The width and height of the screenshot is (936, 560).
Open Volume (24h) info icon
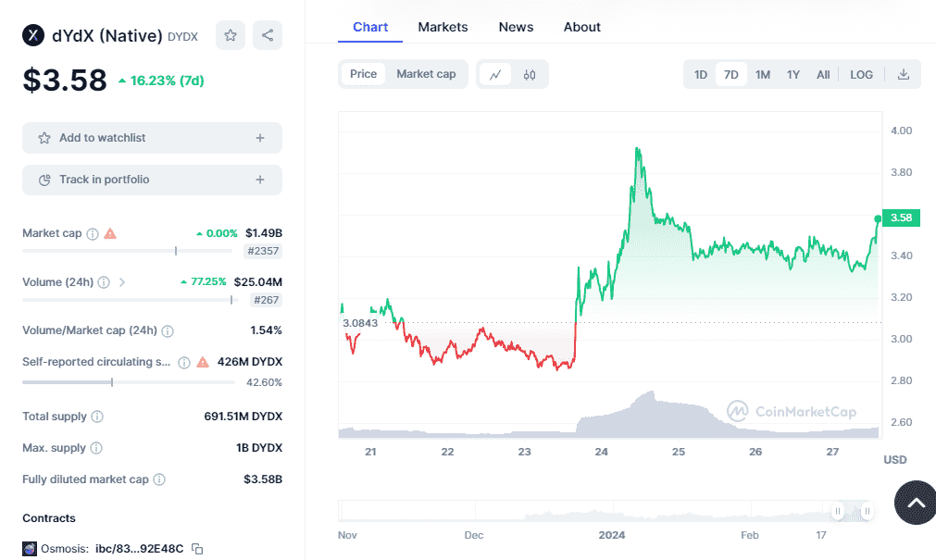tap(104, 281)
